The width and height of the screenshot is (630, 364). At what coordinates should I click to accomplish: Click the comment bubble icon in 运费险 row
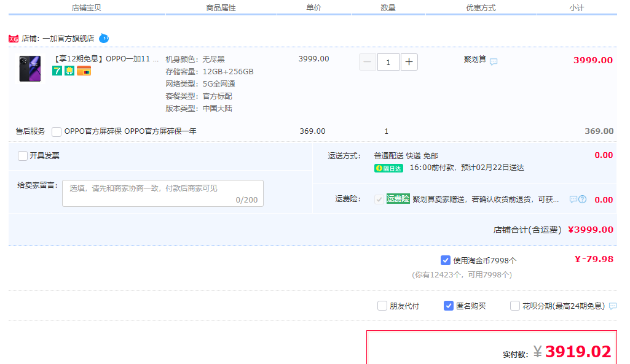tap(573, 199)
